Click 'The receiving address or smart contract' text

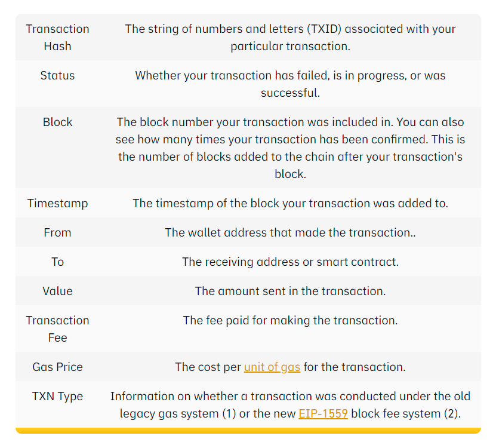click(x=290, y=262)
